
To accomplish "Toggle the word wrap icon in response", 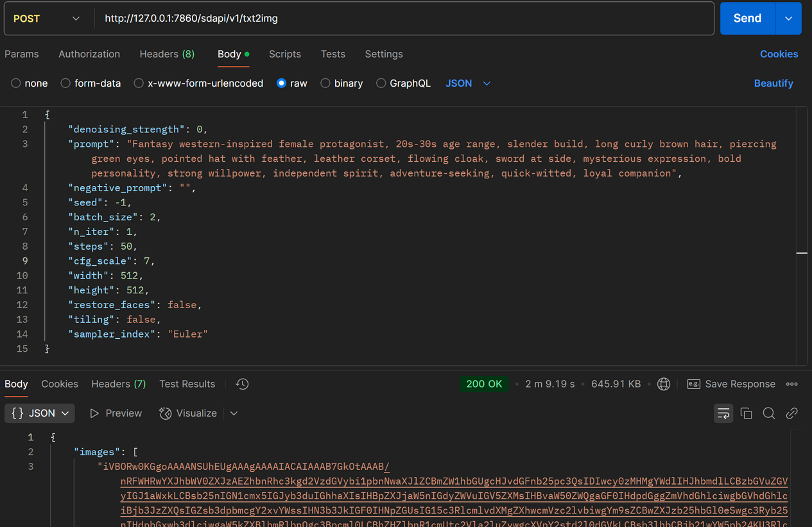I will click(x=723, y=413).
